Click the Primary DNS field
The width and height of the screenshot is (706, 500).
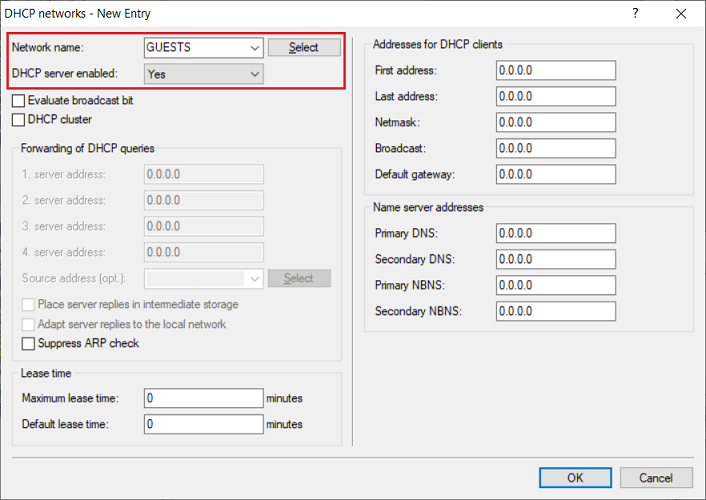555,233
